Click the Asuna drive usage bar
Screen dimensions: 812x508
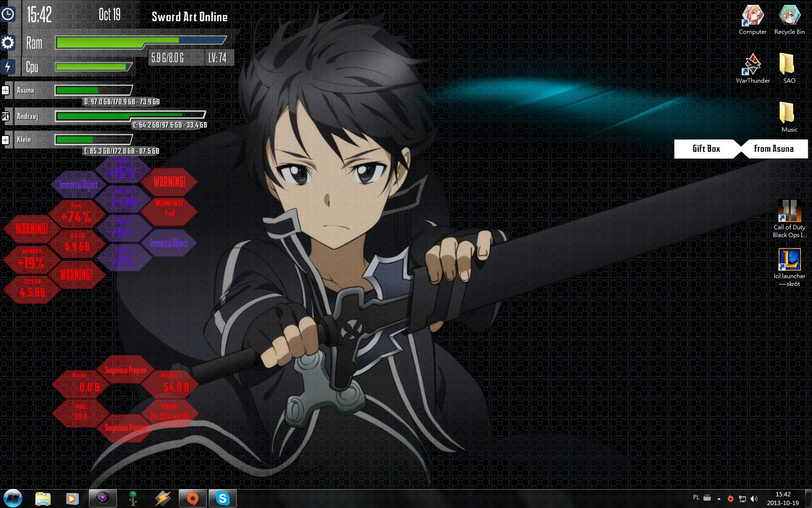(x=94, y=90)
